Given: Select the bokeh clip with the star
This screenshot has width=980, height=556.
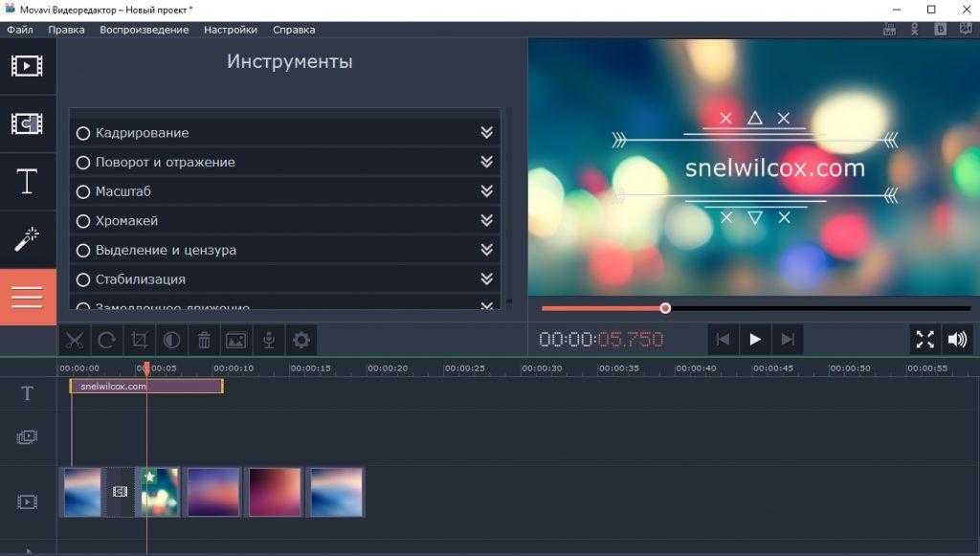Looking at the screenshot, I should tap(158, 492).
